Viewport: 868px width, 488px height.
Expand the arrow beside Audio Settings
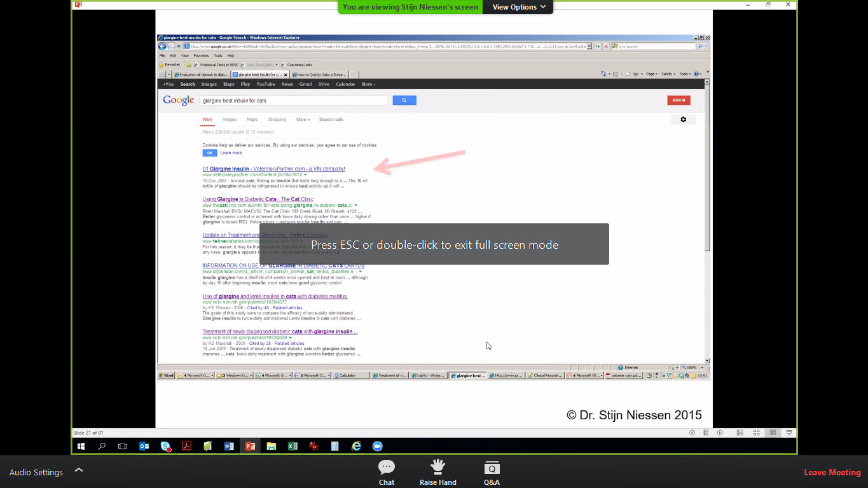click(79, 470)
